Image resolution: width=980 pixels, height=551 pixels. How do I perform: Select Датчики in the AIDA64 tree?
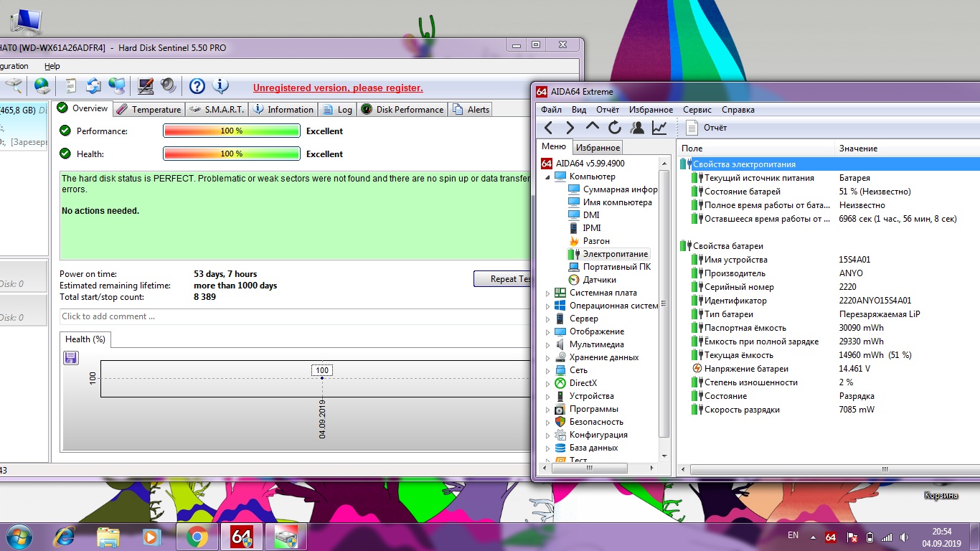pyautogui.click(x=599, y=280)
